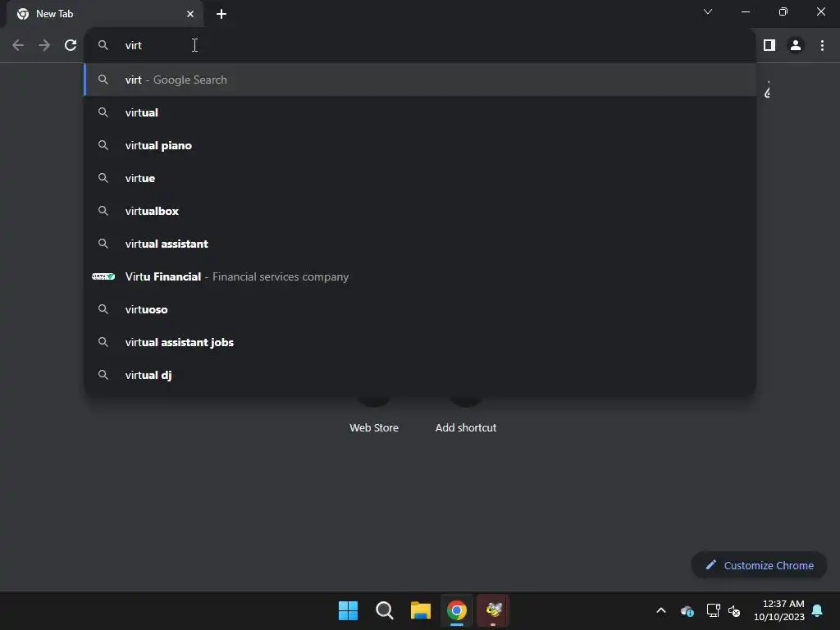Click the browser forward arrow
This screenshot has height=630, width=840.
pyautogui.click(x=44, y=45)
